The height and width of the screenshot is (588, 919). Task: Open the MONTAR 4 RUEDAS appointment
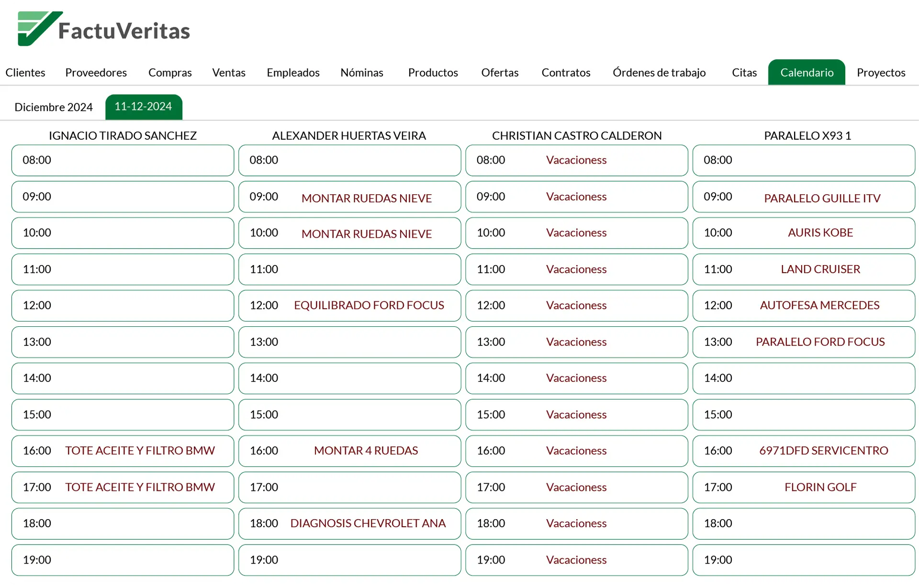point(349,451)
